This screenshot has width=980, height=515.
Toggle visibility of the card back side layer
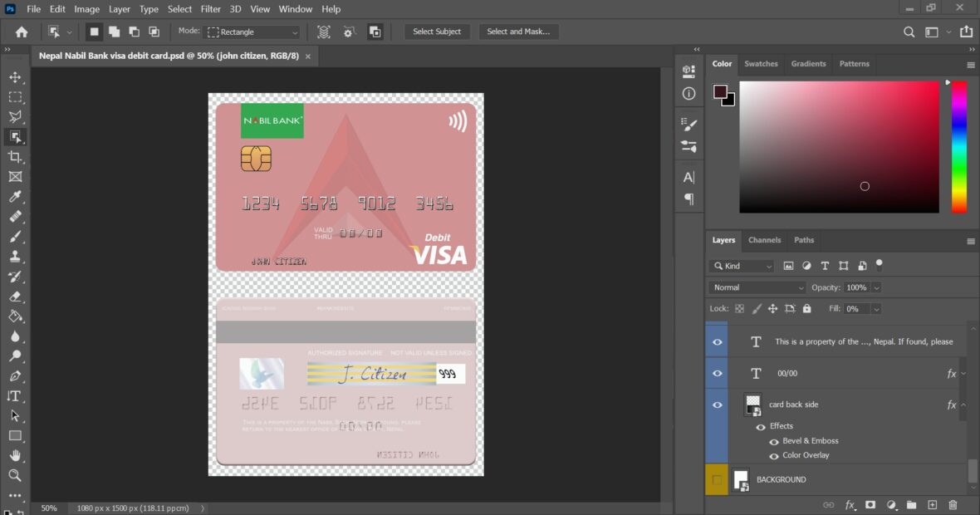716,405
